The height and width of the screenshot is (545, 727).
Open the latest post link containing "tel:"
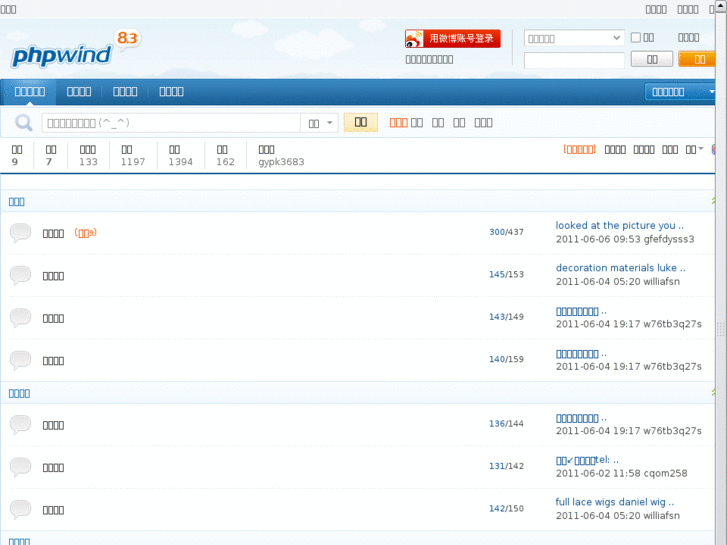587,460
